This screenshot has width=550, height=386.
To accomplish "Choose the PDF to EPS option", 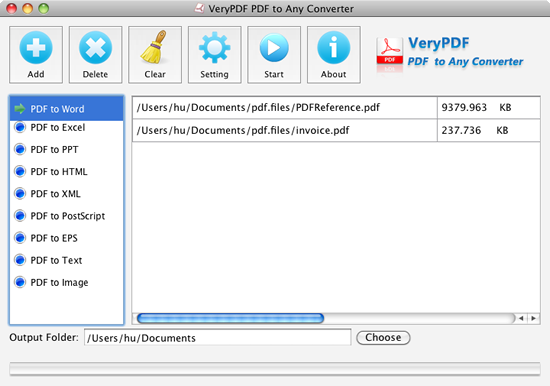I will 67,238.
